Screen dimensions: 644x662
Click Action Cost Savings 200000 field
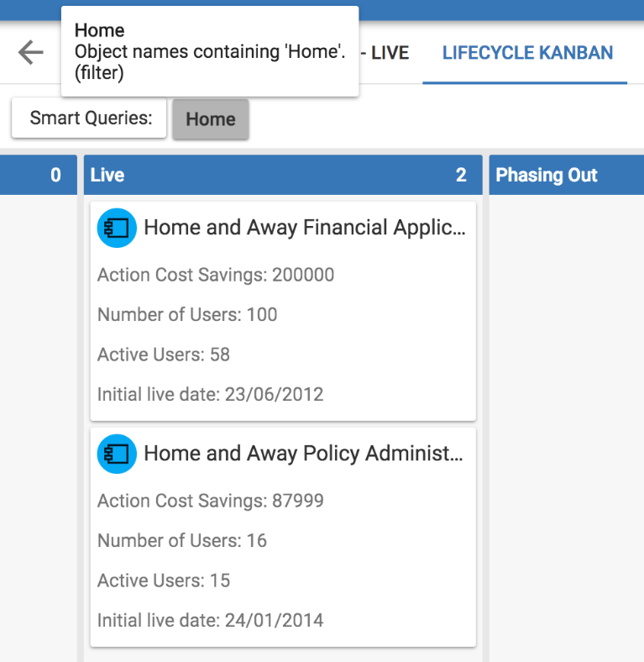coord(216,275)
